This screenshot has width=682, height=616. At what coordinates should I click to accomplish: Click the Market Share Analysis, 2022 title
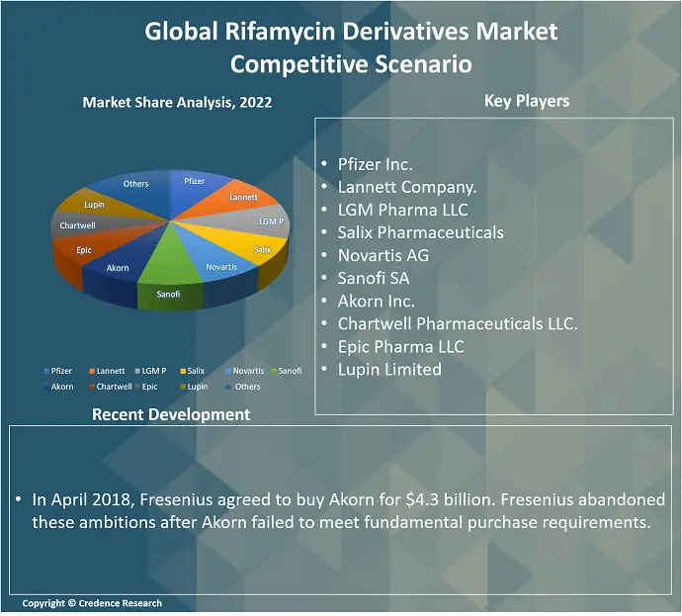tap(177, 102)
